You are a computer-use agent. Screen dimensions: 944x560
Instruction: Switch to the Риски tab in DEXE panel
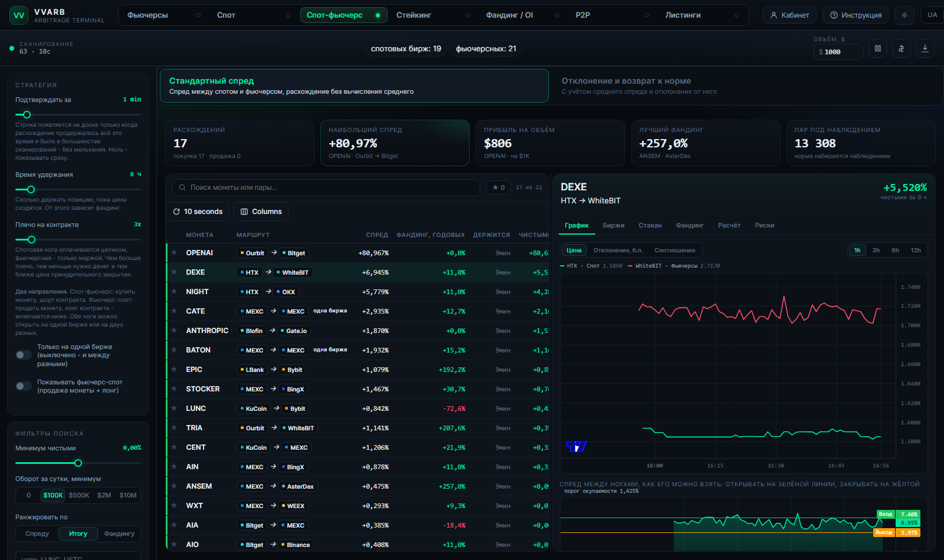pyautogui.click(x=765, y=225)
